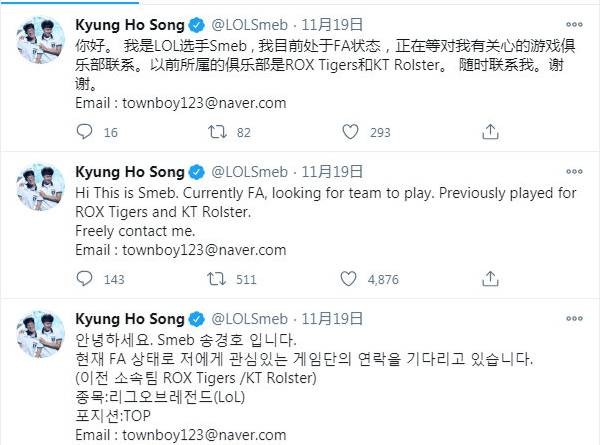Reply to the English tweet with 143 replies
Image resolution: width=601 pixels, height=445 pixels.
[x=85, y=279]
